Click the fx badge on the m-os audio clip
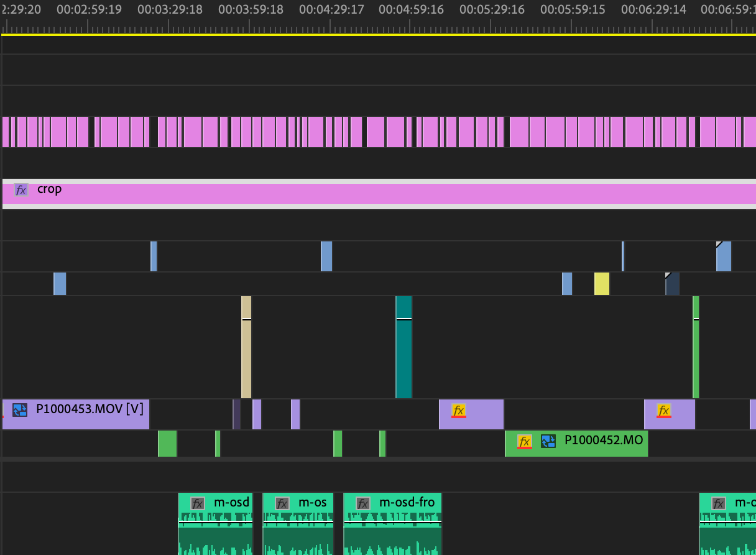Image resolution: width=756 pixels, height=555 pixels. (x=282, y=503)
